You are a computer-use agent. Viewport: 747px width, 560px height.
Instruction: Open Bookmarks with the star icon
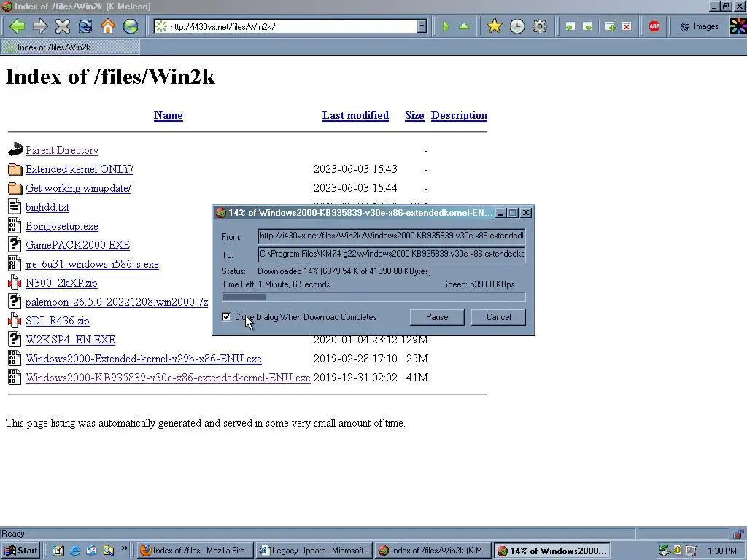pyautogui.click(x=495, y=26)
